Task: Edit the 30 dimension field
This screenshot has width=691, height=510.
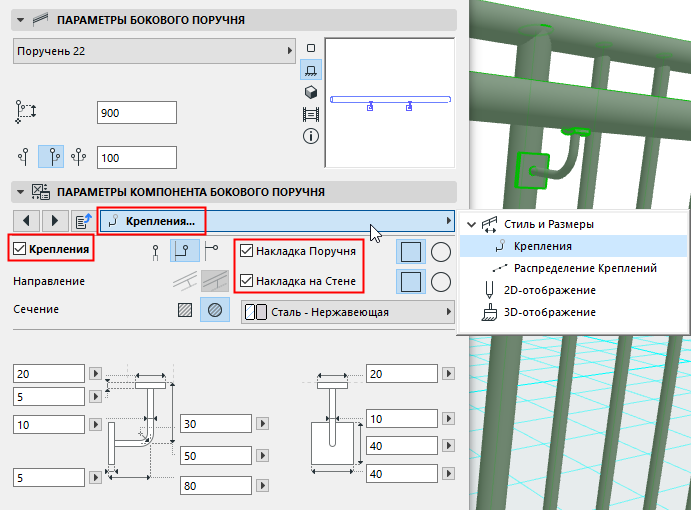Action: (216, 424)
